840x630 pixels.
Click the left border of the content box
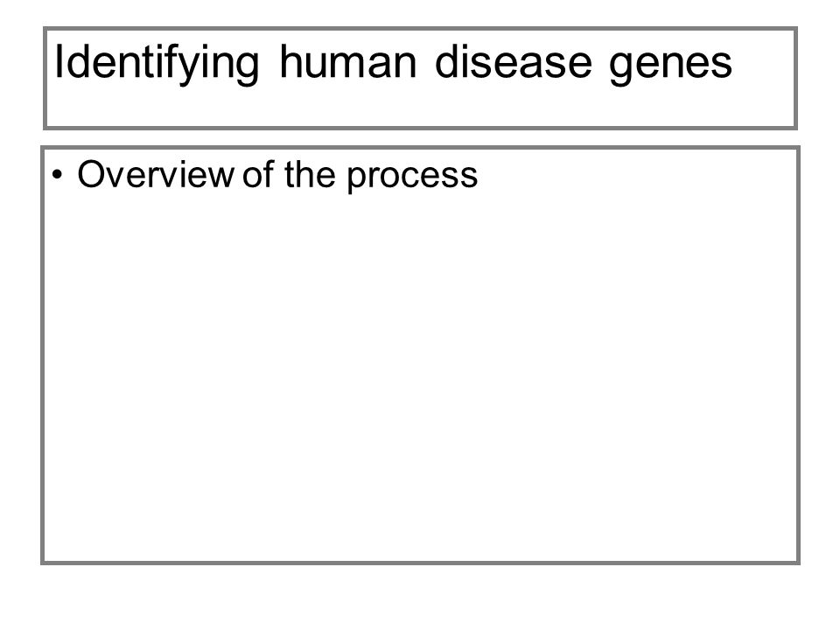(x=43, y=355)
